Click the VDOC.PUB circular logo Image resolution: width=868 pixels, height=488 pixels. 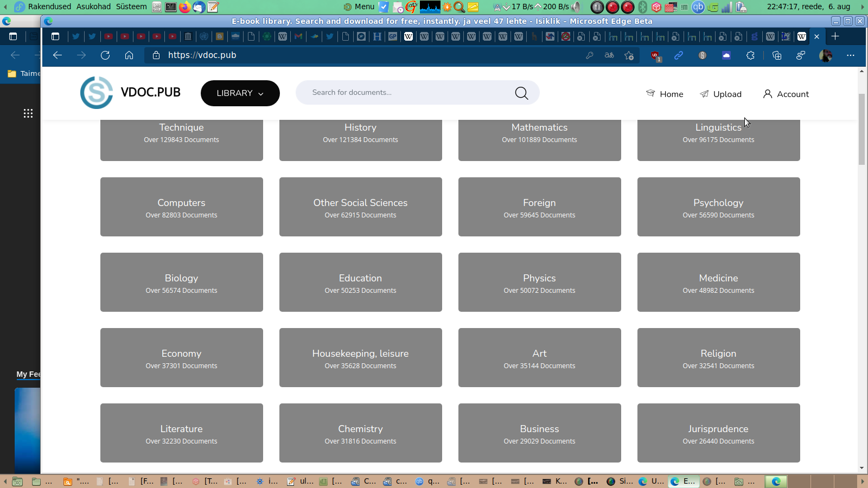pos(97,93)
